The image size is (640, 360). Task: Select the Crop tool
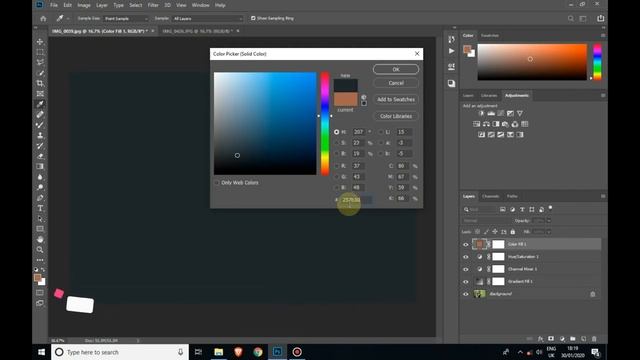[x=40, y=83]
